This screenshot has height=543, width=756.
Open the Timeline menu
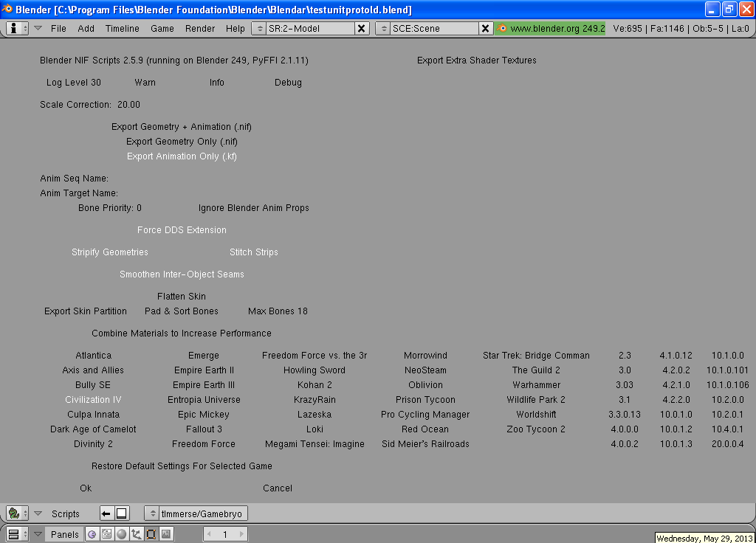[123, 29]
